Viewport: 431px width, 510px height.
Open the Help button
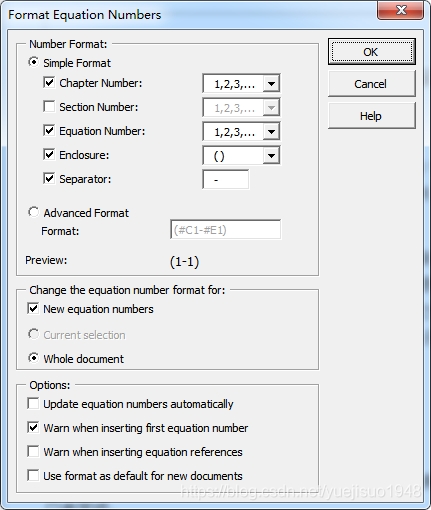[372, 116]
